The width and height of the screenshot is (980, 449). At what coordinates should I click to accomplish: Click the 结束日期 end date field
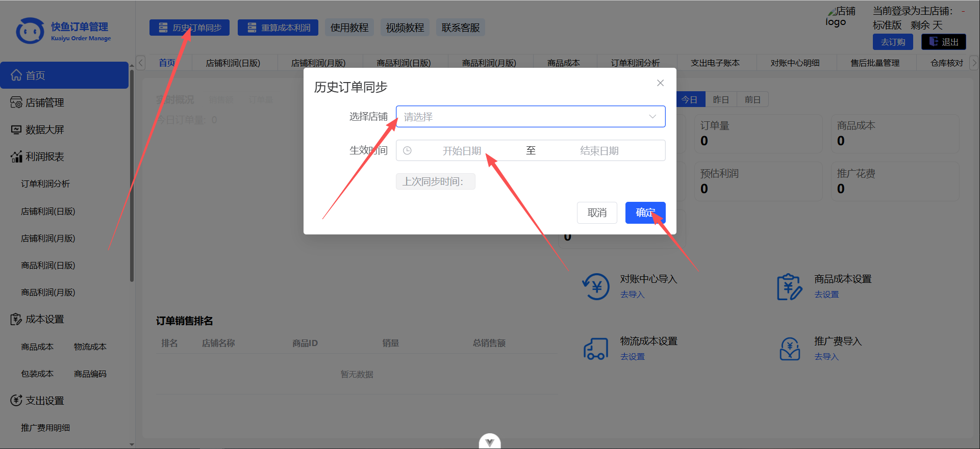click(x=599, y=151)
